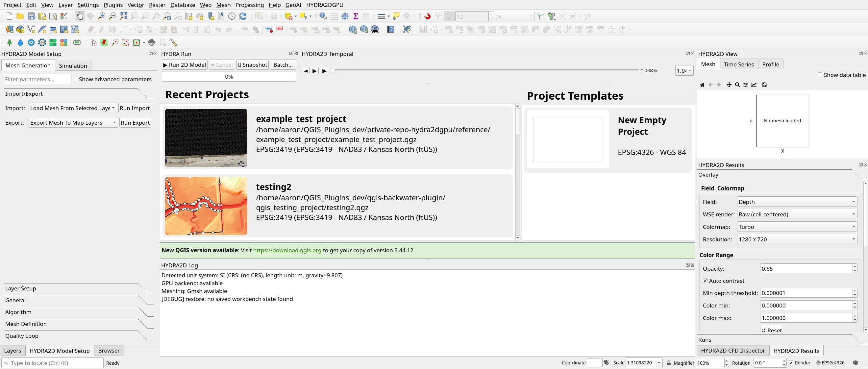Screen dimensions: 868x369
Task: Open the Field dropdown showing Depth
Action: tap(797, 202)
